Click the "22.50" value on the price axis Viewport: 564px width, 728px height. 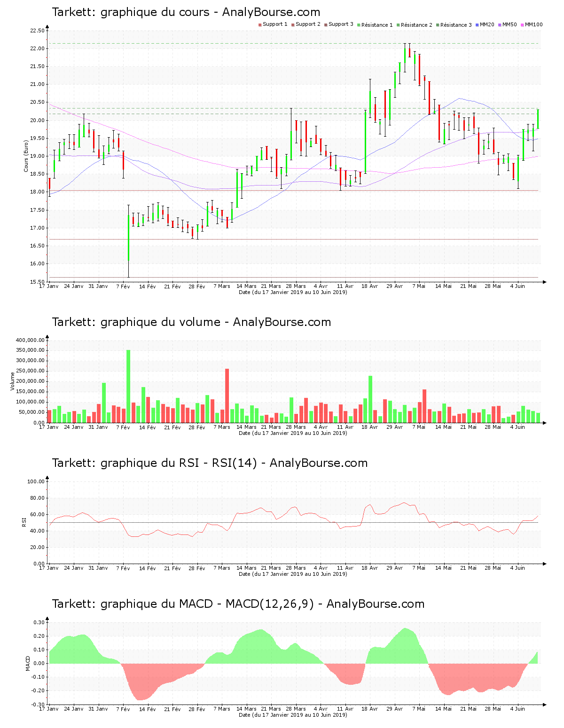37,31
